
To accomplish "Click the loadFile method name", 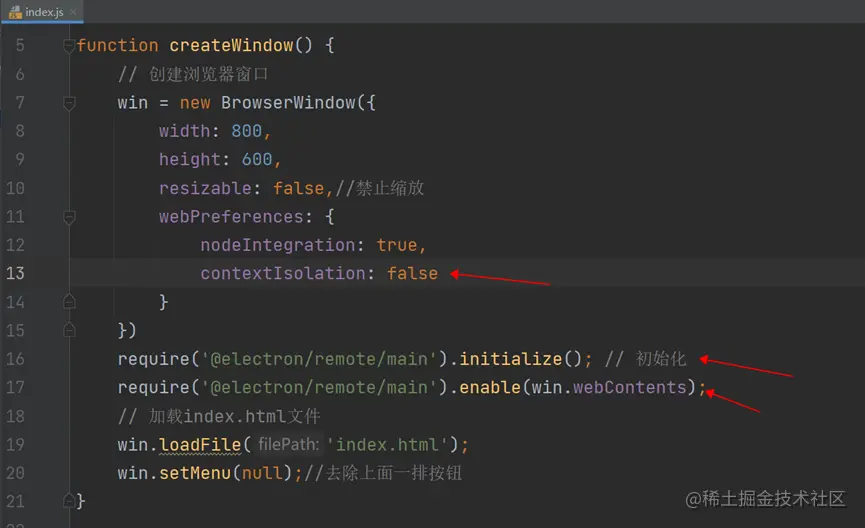I will point(199,444).
